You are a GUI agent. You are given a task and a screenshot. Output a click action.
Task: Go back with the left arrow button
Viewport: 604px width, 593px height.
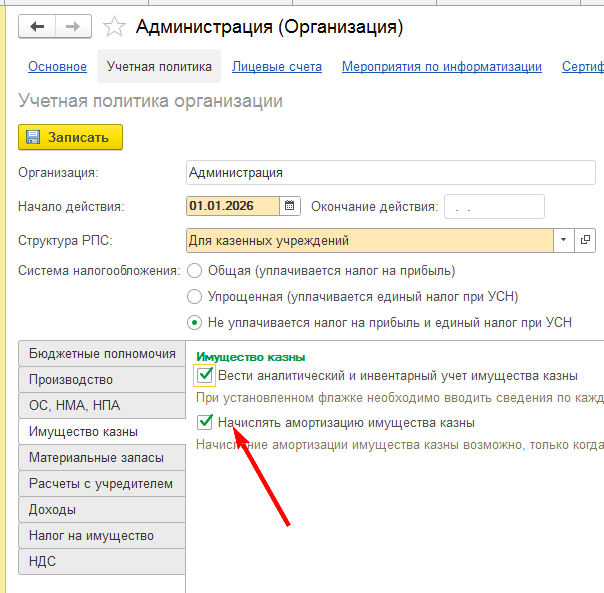[x=37, y=27]
